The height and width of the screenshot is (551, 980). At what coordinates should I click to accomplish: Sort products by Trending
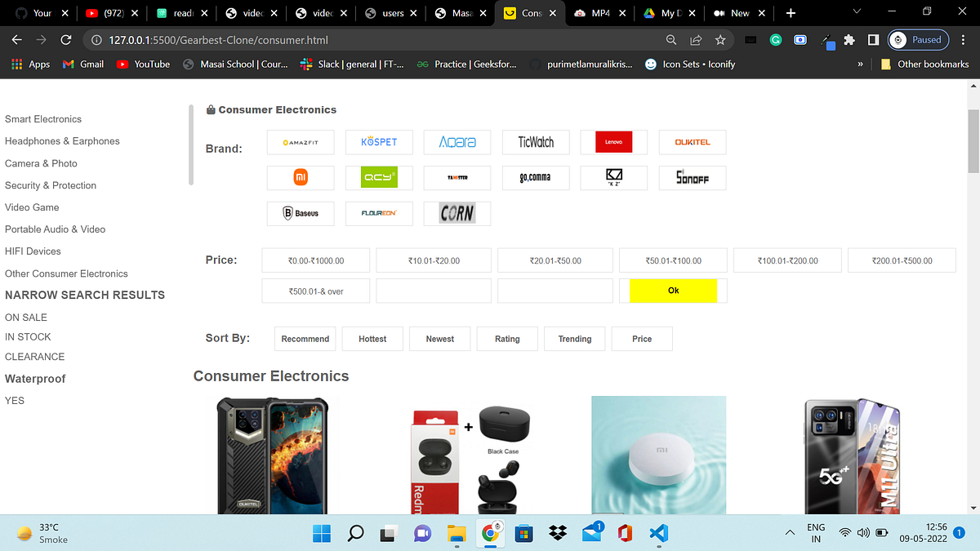[x=575, y=339]
